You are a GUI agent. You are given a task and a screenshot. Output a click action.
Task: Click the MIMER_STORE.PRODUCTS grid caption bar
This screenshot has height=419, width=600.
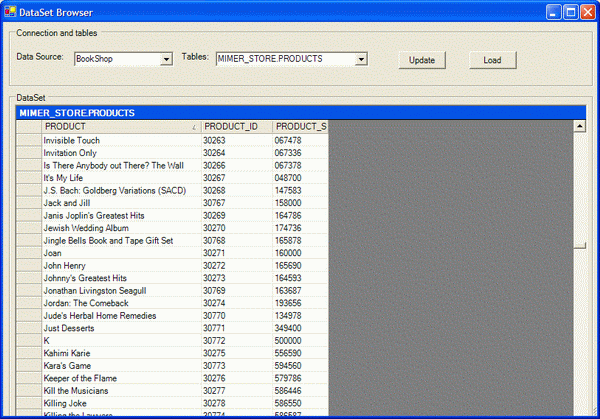pos(301,113)
